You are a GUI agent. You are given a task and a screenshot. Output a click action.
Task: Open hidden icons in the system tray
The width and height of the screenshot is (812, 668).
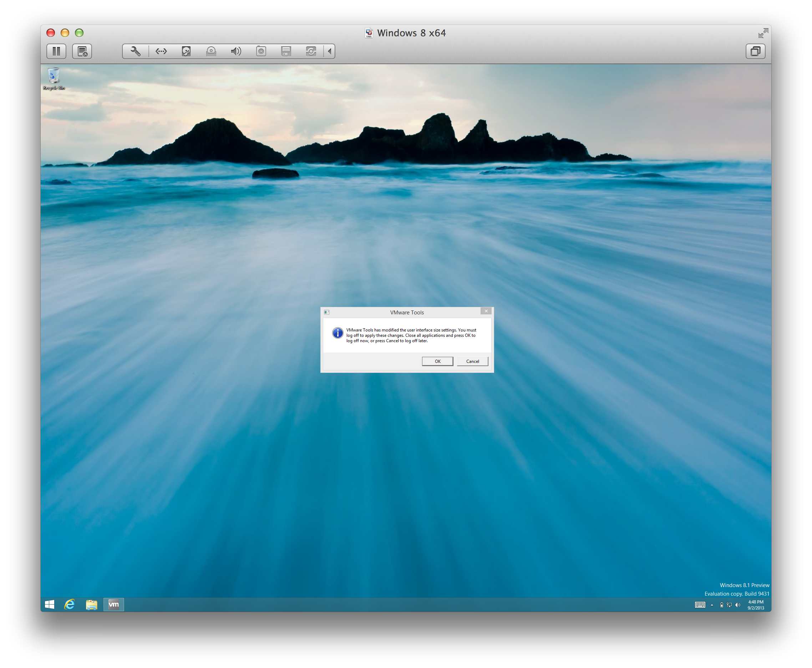(x=712, y=605)
